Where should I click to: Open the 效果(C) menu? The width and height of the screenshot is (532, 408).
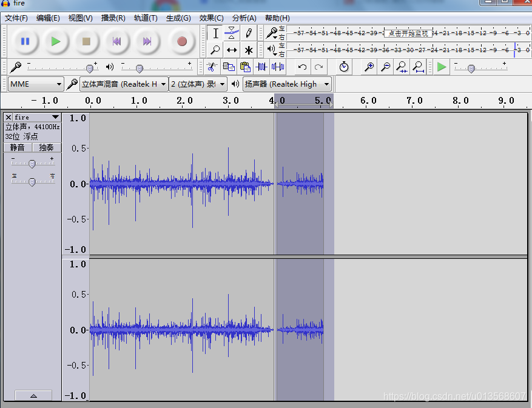pos(211,18)
